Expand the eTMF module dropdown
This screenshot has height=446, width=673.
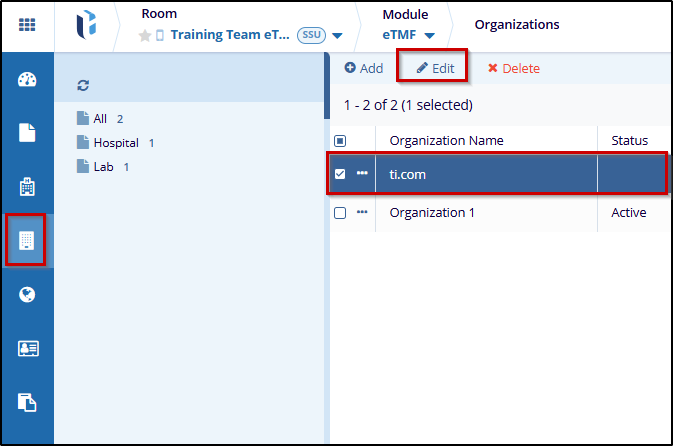(x=429, y=36)
